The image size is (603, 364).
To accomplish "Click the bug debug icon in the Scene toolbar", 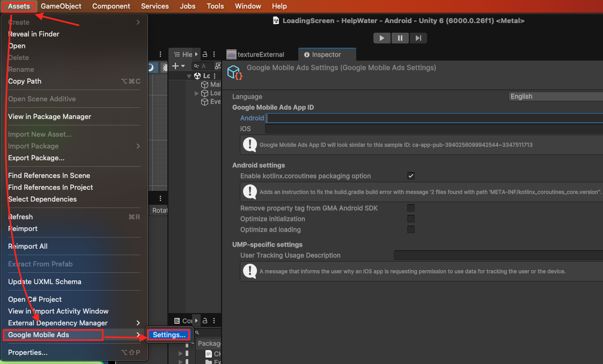I will (165, 67).
